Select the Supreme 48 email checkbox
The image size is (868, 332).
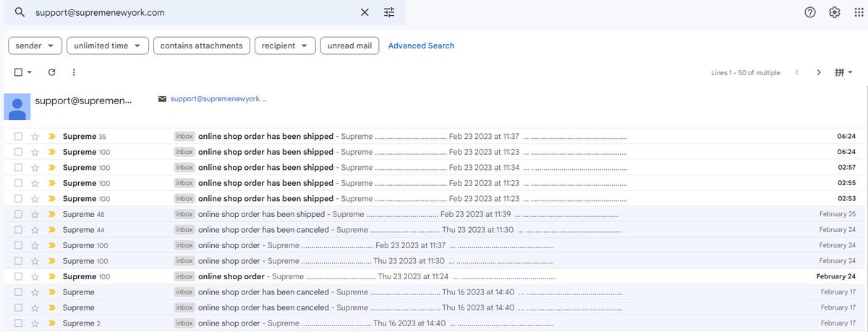(x=18, y=214)
